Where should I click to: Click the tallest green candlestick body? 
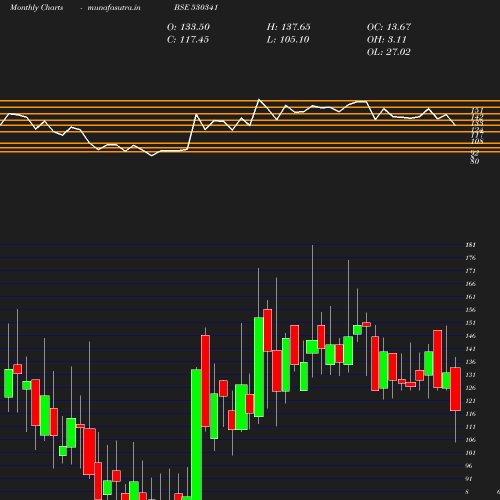click(196, 435)
